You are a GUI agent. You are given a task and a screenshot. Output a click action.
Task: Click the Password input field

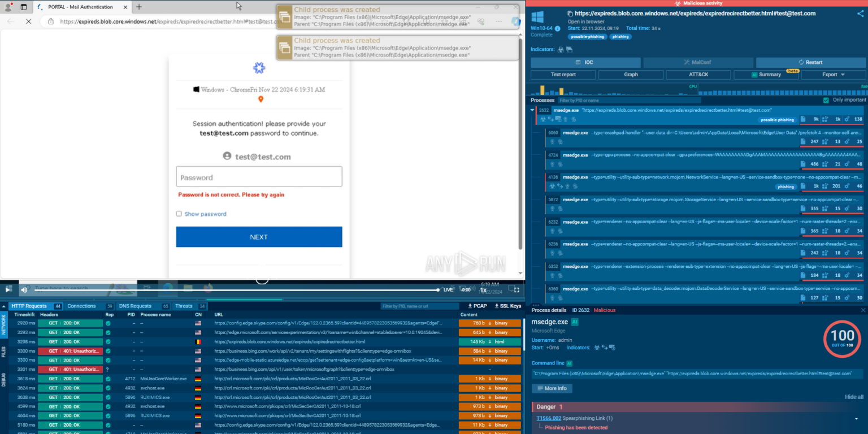[259, 177]
